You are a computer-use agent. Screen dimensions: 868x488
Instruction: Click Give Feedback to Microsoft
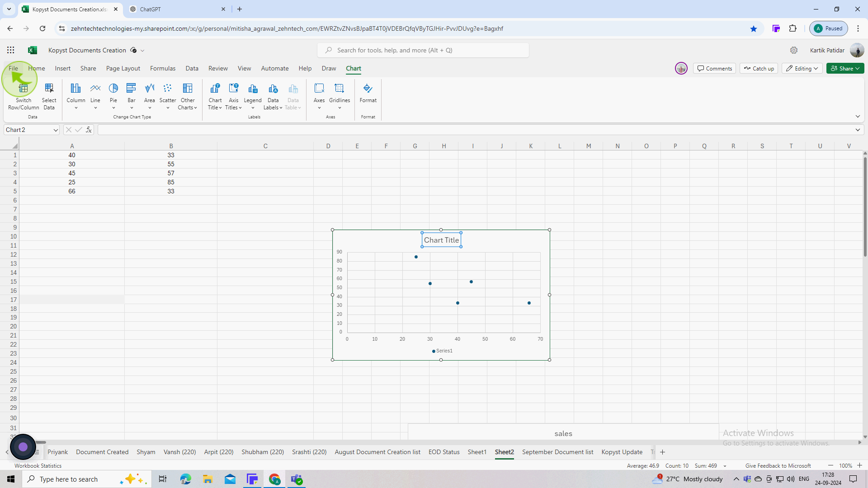[x=778, y=465]
